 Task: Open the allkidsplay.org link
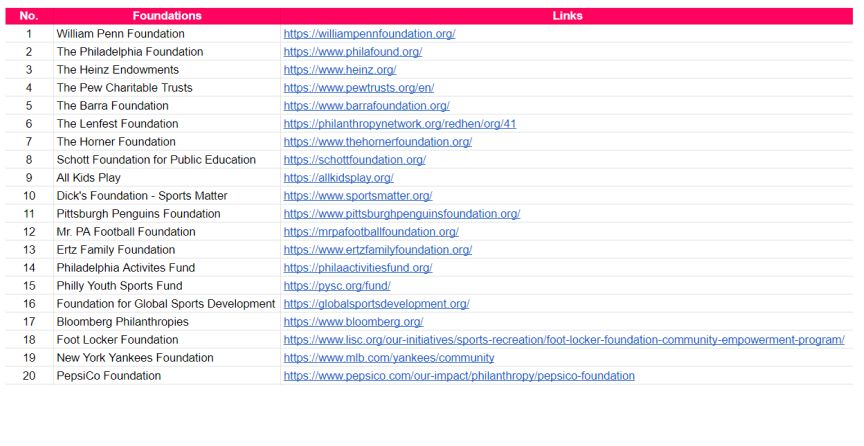(338, 178)
